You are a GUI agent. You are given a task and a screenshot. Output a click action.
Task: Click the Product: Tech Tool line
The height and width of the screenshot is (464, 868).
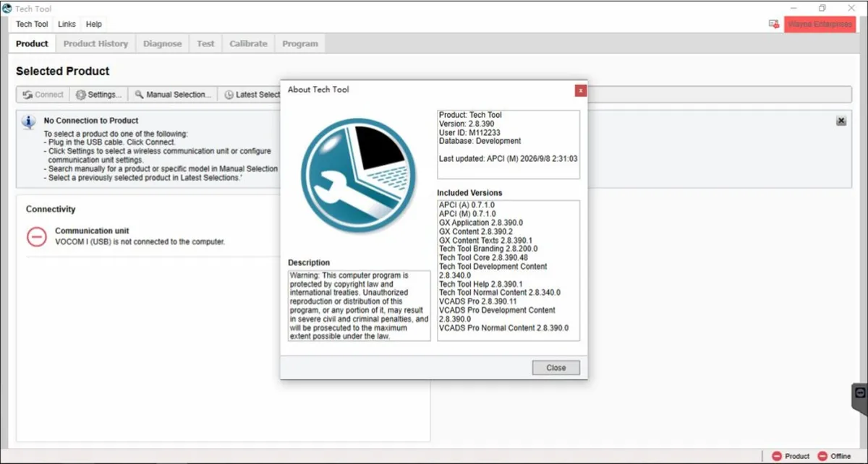[470, 115]
